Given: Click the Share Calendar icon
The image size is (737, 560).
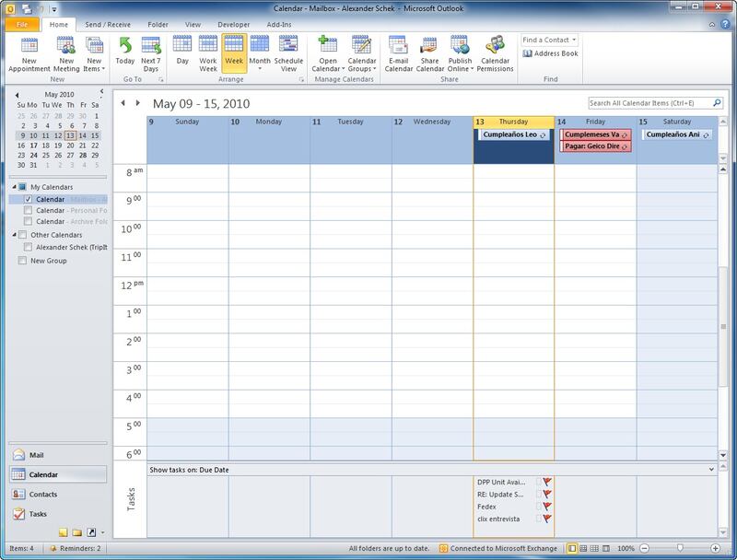Looking at the screenshot, I should tap(429, 52).
